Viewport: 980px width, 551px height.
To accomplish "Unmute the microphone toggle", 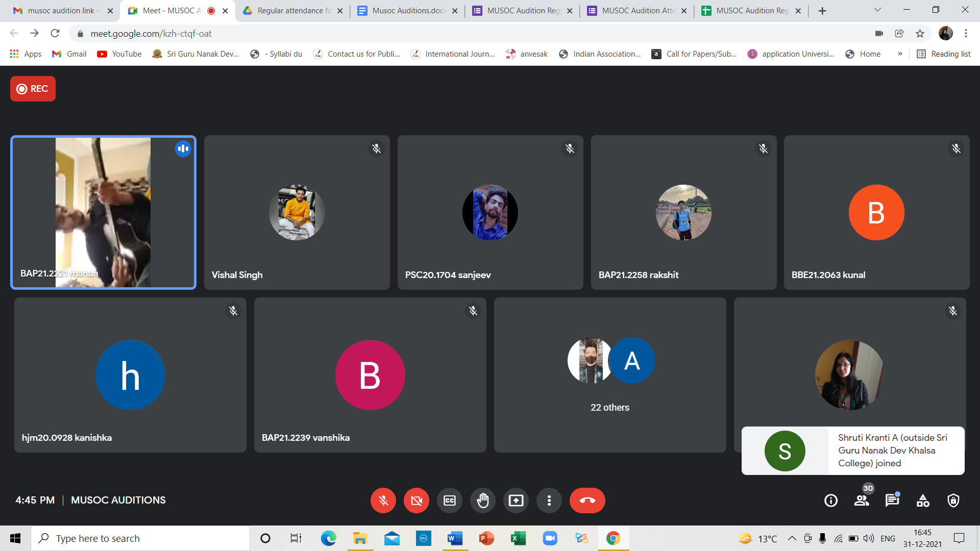I will click(x=383, y=500).
